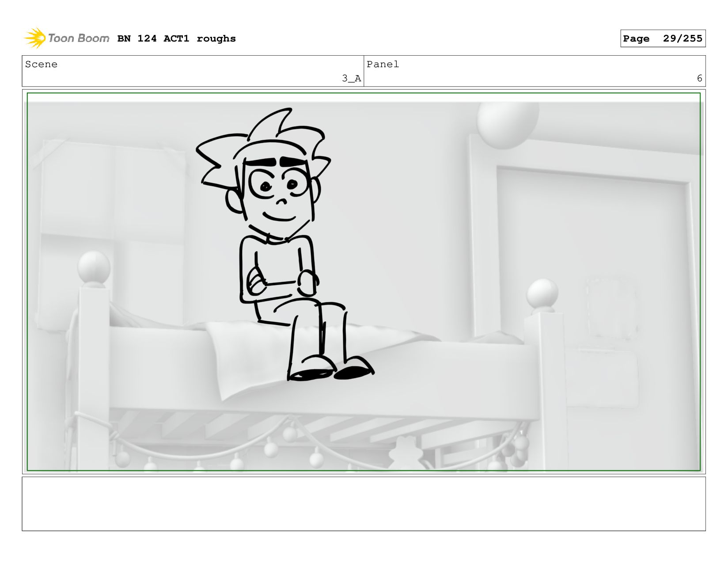Click the empty notes box below the panel

(x=364, y=503)
